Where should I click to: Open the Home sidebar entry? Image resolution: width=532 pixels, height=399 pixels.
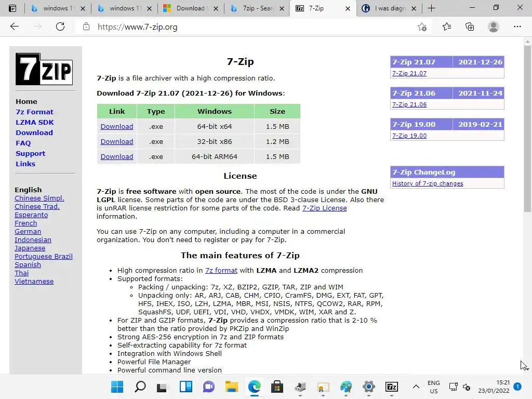[26, 101]
